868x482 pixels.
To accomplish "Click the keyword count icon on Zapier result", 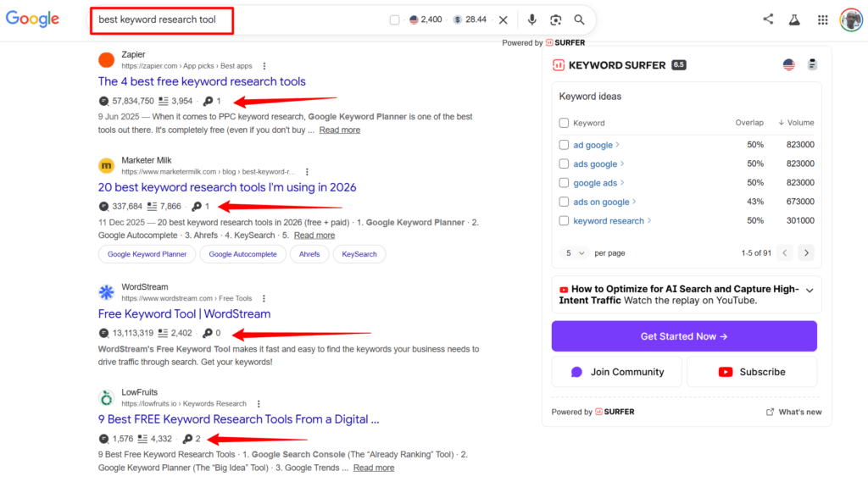I will tap(209, 102).
